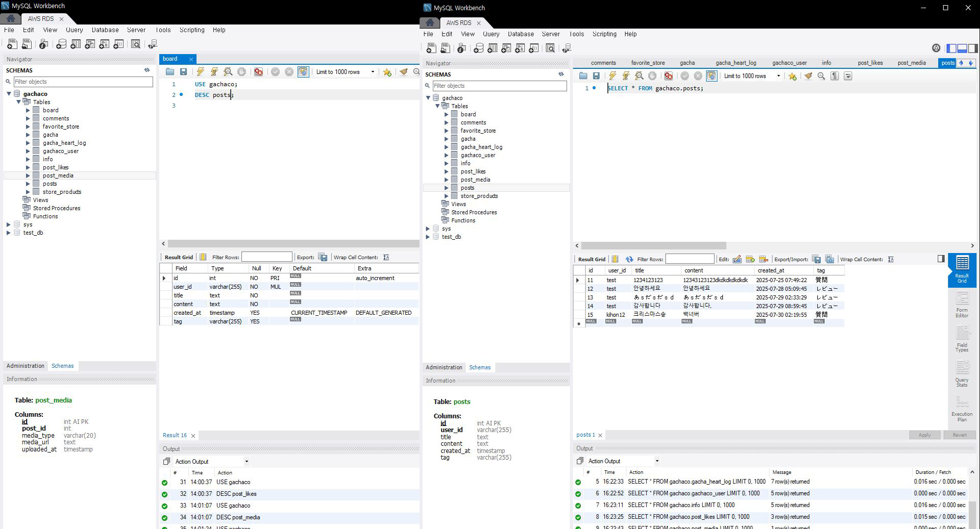980x529 pixels.
Task: Refresh schemas icon in left Navigator
Action: pos(147,70)
